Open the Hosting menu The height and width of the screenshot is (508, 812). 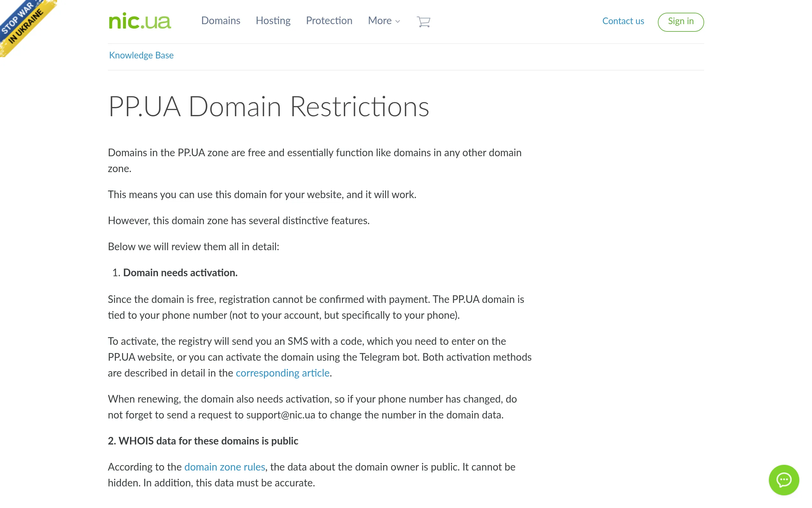(x=273, y=21)
